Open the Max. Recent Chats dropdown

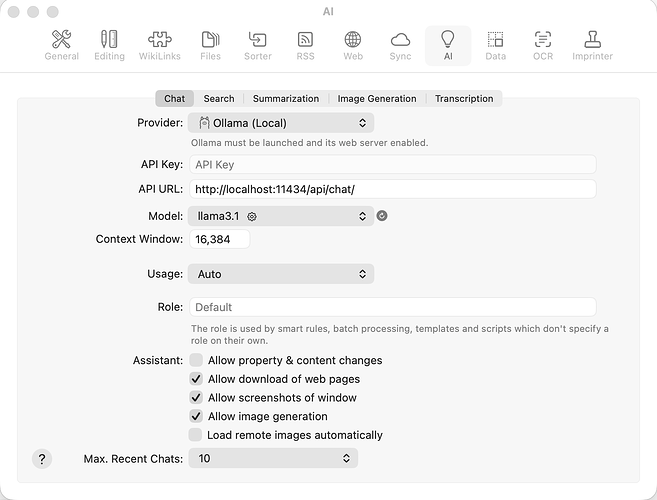pyautogui.click(x=273, y=458)
